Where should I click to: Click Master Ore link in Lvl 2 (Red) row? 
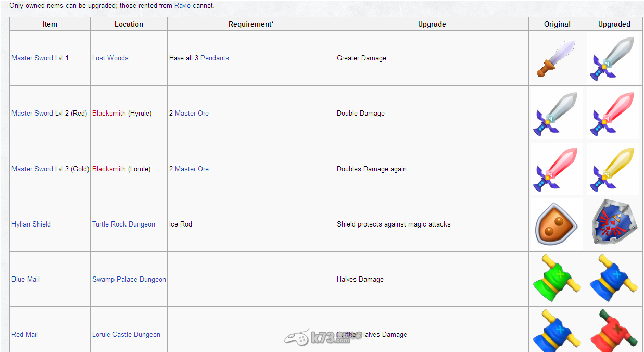pyautogui.click(x=192, y=114)
